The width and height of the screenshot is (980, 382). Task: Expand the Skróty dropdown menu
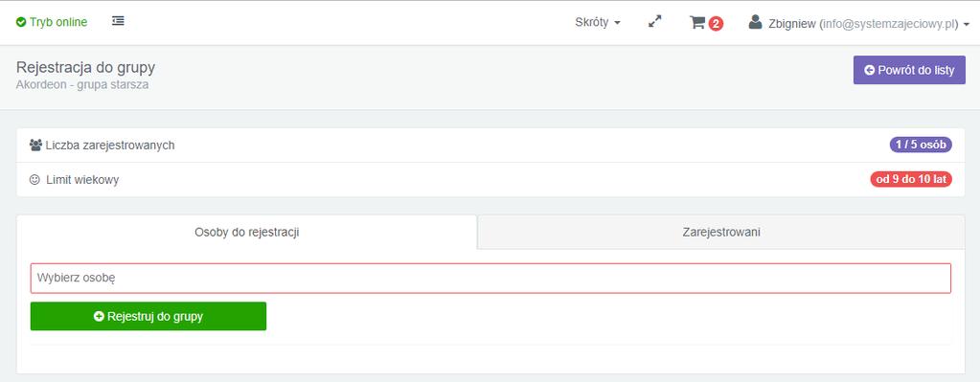pos(598,22)
